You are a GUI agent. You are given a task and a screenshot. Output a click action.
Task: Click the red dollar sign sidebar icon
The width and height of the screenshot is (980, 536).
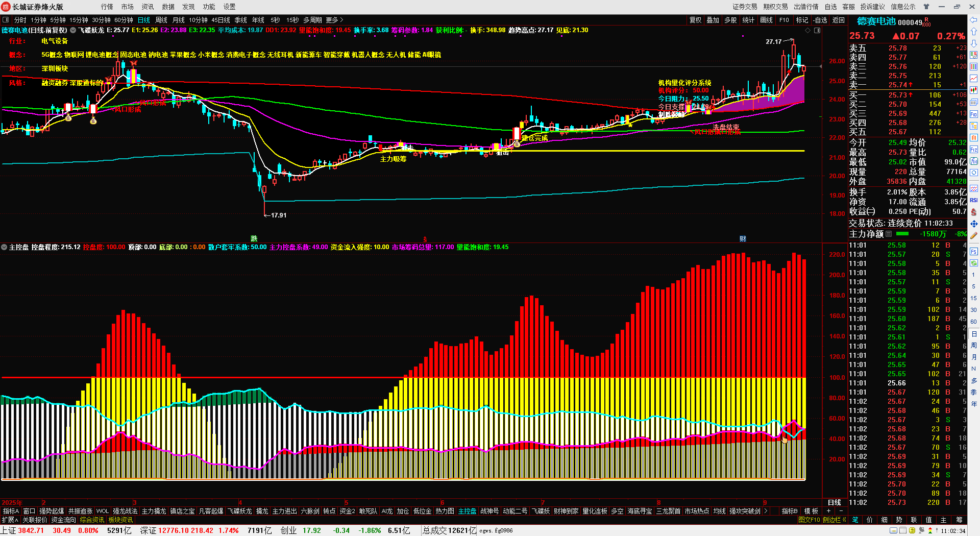click(x=974, y=212)
